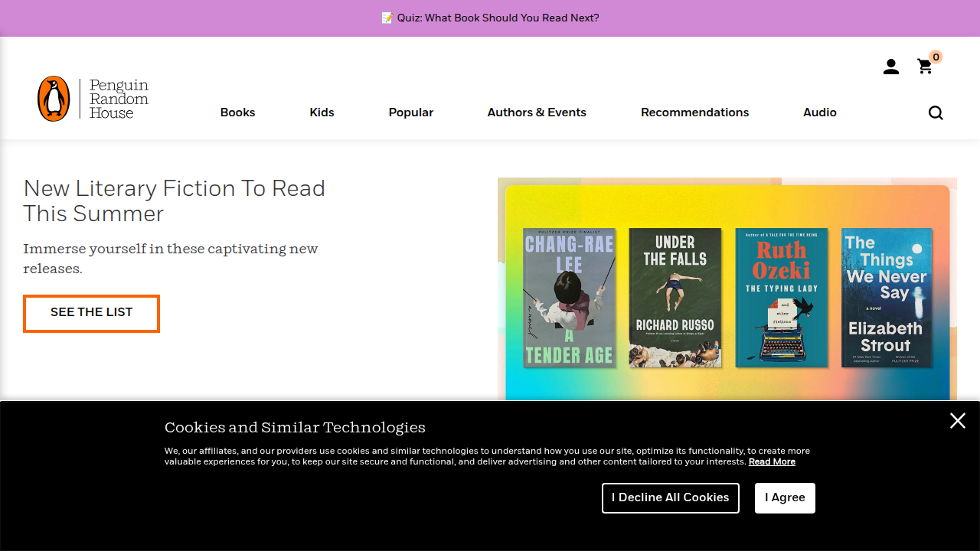Viewport: 980px width, 551px height.
Task: Click the search magnifier icon
Action: (x=936, y=113)
